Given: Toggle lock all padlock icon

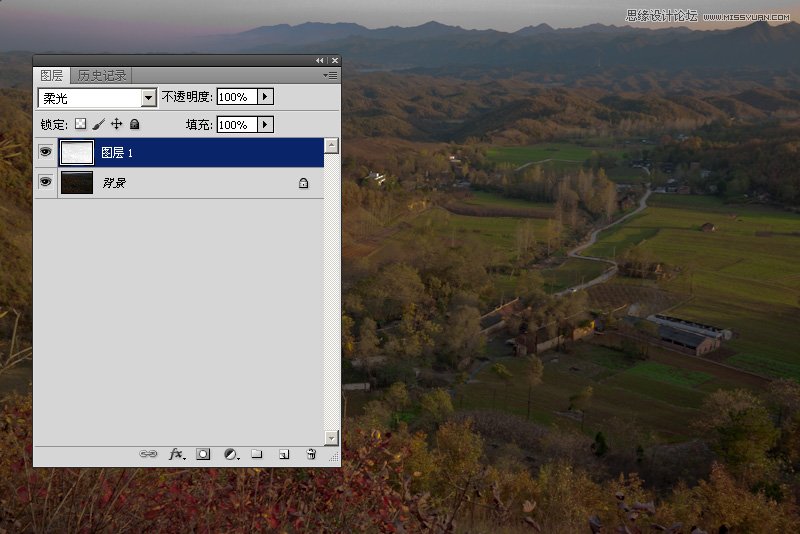Looking at the screenshot, I should tap(135, 124).
